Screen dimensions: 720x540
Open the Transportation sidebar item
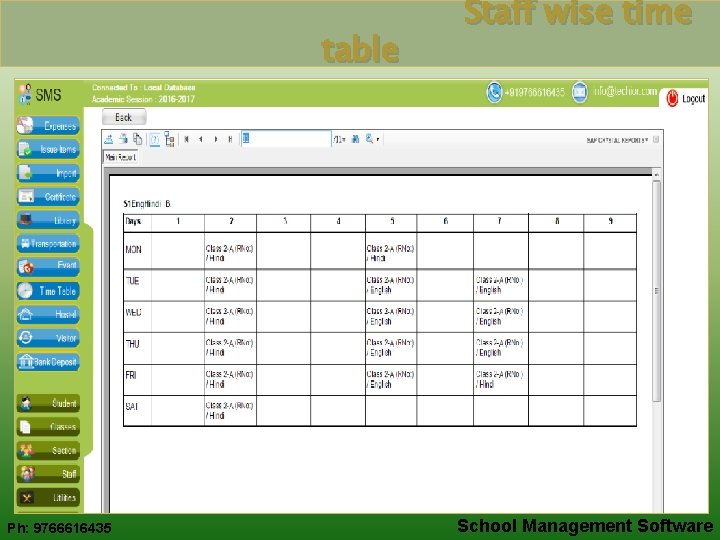pos(48,243)
